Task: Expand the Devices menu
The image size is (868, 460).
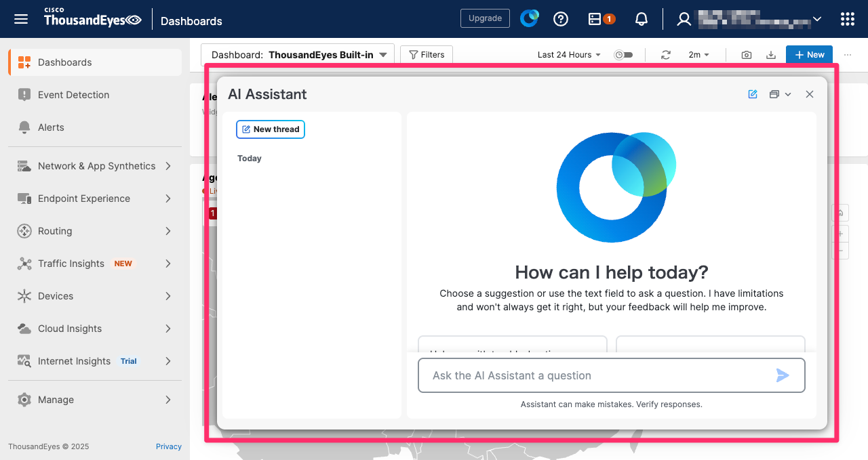Action: point(95,296)
